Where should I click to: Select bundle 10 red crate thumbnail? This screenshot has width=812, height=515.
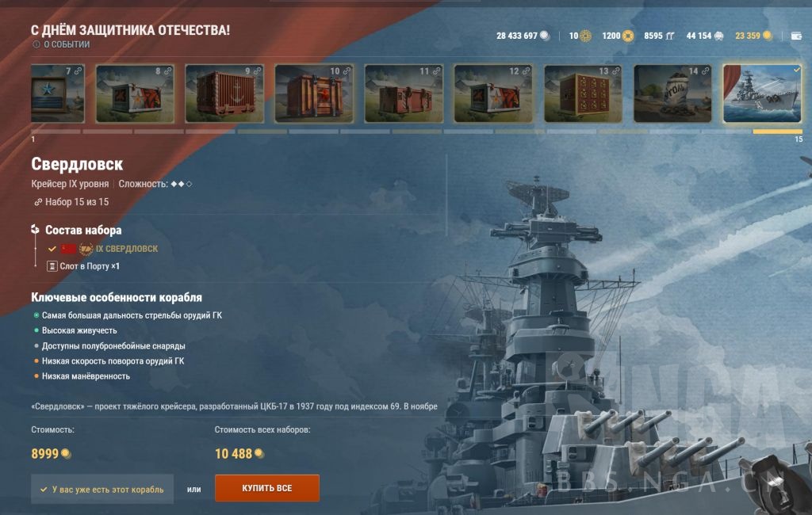(314, 93)
